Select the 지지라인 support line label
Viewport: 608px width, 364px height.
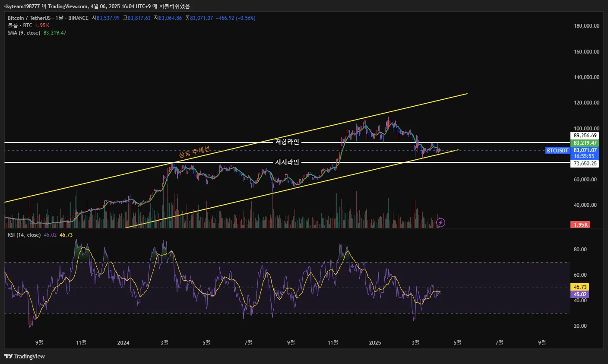click(x=287, y=162)
